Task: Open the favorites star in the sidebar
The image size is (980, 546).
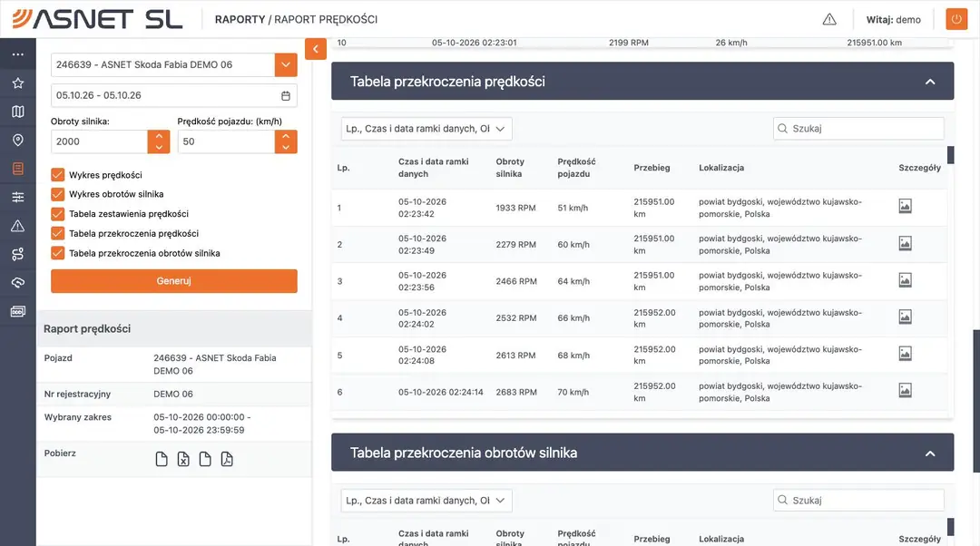Action: coord(18,83)
